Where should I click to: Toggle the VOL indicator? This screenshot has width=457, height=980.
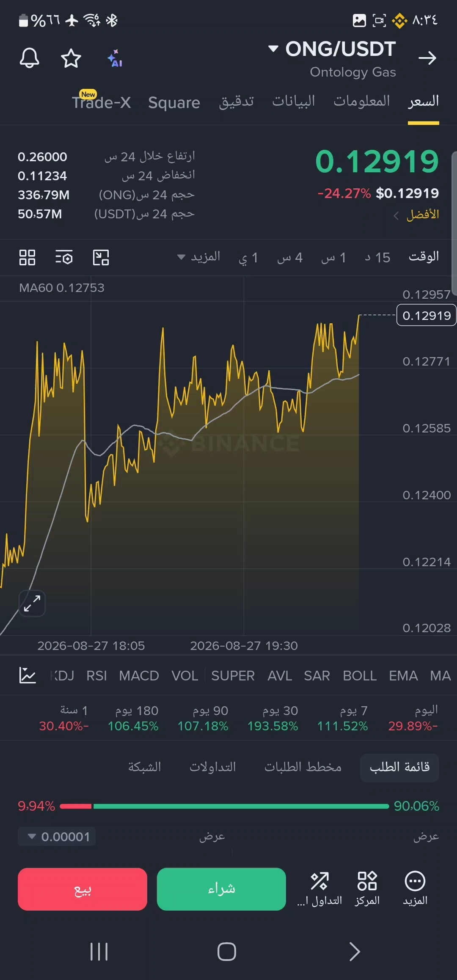(x=184, y=676)
